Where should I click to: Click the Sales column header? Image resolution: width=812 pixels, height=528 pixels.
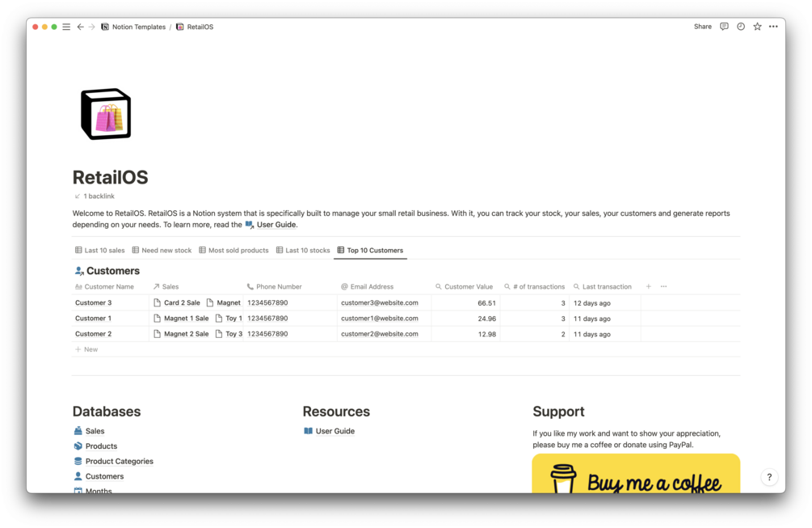tap(166, 286)
